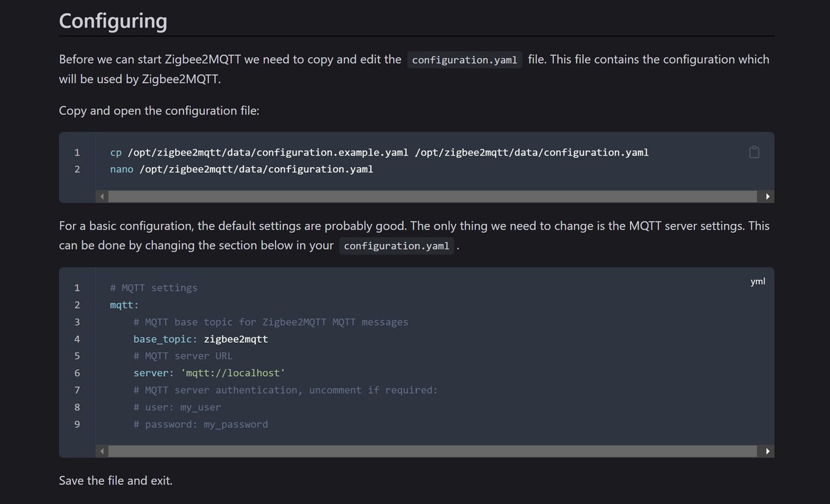
Task: Click the '# password: my_password' line
Action: coord(201,424)
